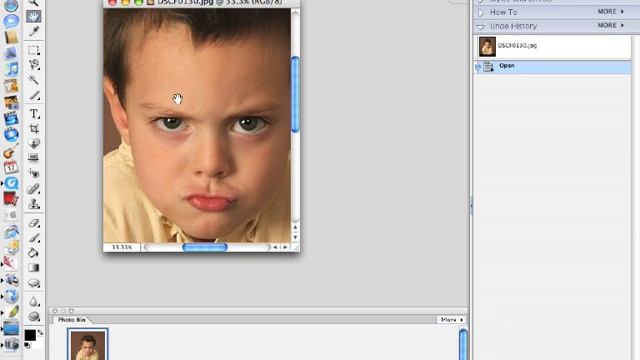Click the document scroll down arrow
Viewport: 640px width, 360px height.
(x=295, y=237)
